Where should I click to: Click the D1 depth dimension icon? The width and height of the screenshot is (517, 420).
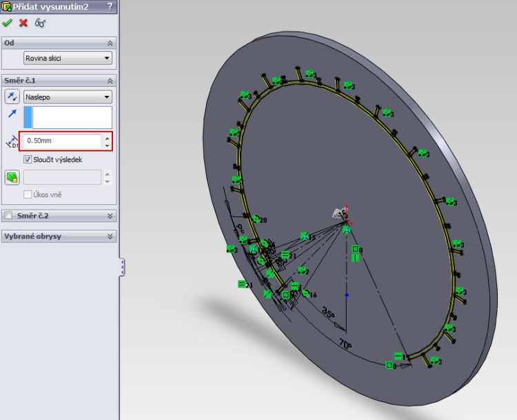click(12, 141)
